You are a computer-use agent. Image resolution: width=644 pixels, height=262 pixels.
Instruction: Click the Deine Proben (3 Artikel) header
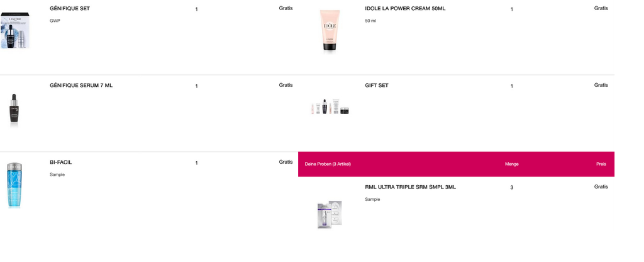point(328,164)
